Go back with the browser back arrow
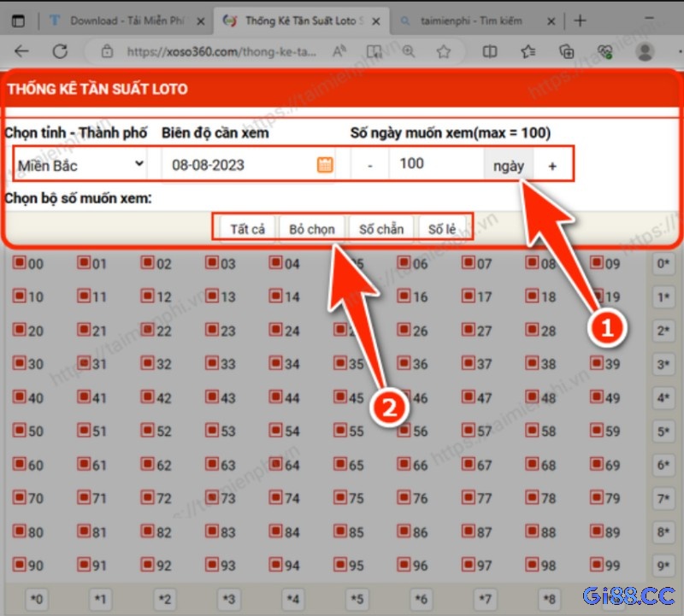 [21, 51]
